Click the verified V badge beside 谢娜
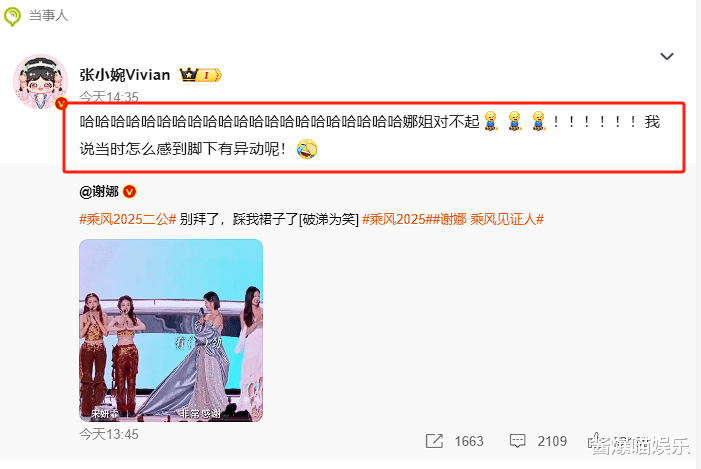This screenshot has height=469, width=701. pyautogui.click(x=130, y=192)
